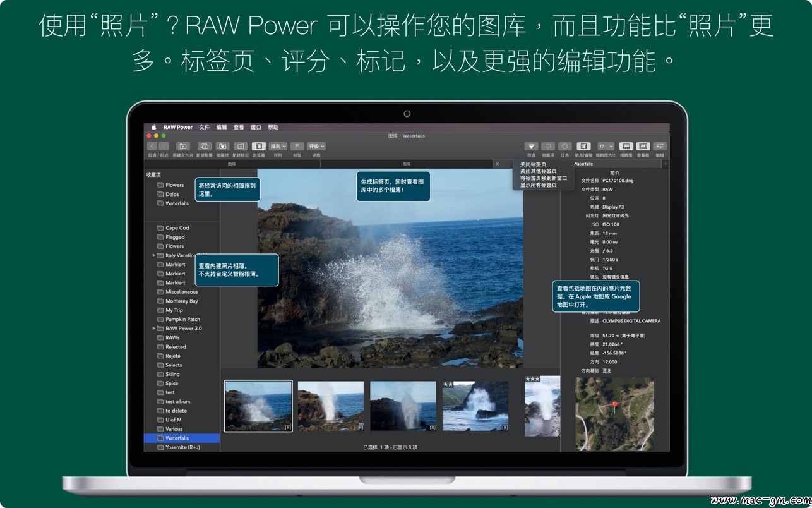Click the back arrow navigation button
Screen dimensions: 812x508
click(152, 147)
